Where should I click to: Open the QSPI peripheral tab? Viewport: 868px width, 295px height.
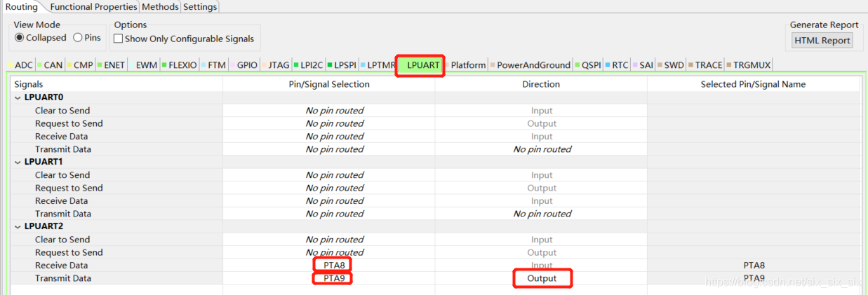(589, 65)
